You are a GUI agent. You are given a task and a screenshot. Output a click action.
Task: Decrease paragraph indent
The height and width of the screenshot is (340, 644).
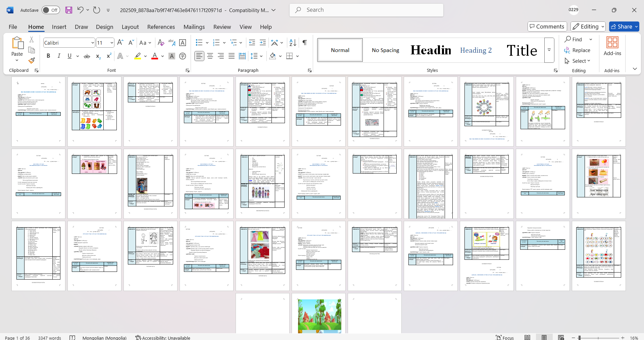pos(252,43)
